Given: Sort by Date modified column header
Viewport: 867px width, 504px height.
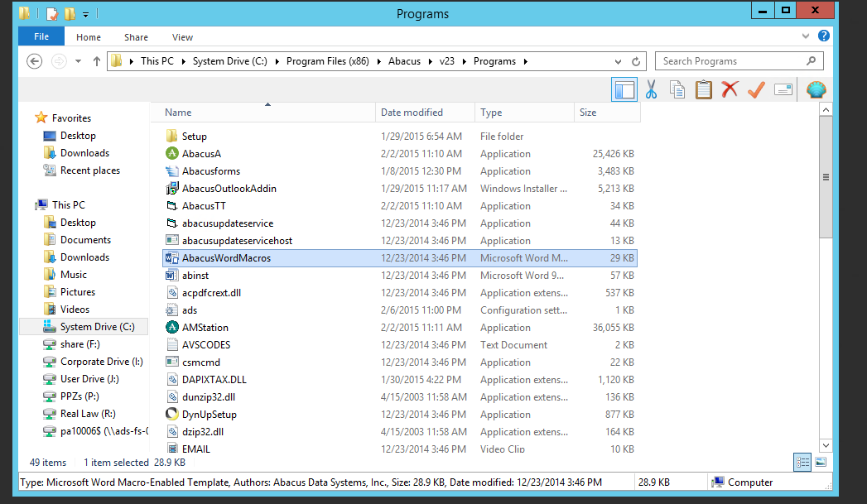Looking at the screenshot, I should 425,113.
